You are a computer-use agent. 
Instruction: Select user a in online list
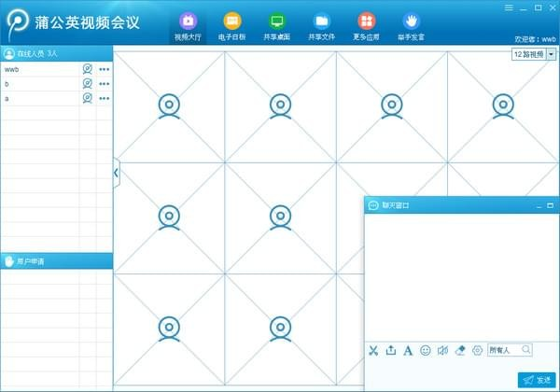56,99
